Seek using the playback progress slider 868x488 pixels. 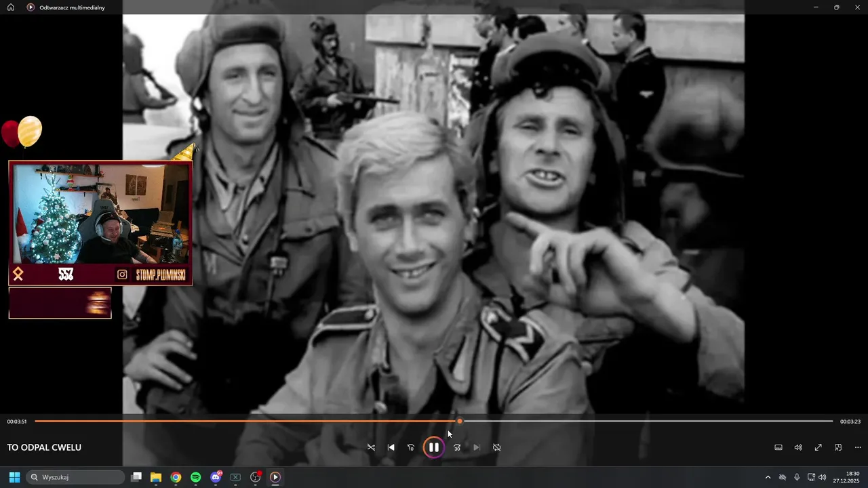pyautogui.click(x=434, y=421)
